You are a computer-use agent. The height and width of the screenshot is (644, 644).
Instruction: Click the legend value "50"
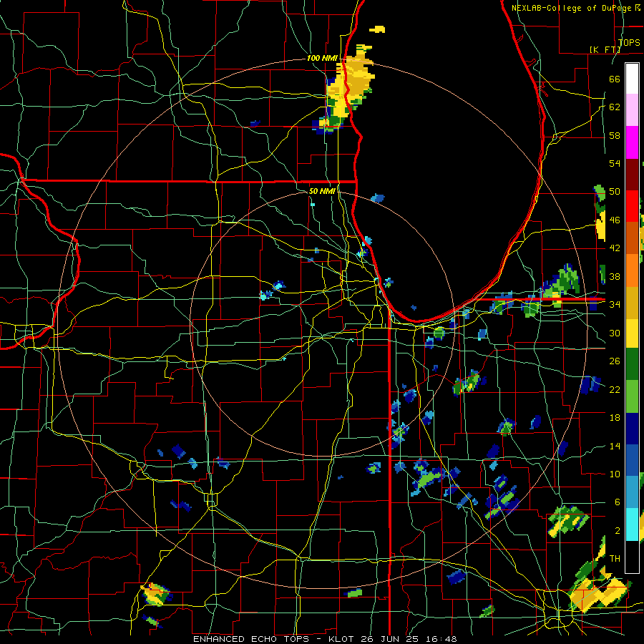point(615,192)
